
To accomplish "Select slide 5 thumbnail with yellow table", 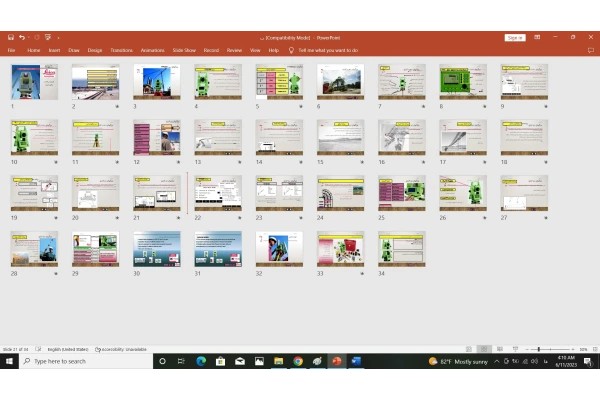I will click(279, 82).
